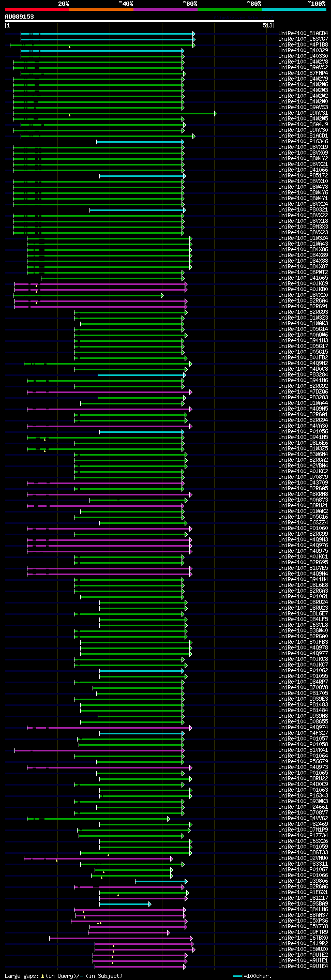The width and height of the screenshot is (331, 980).
Task: Open the UniRef100_P83284 hit label
Action: coord(303,375)
